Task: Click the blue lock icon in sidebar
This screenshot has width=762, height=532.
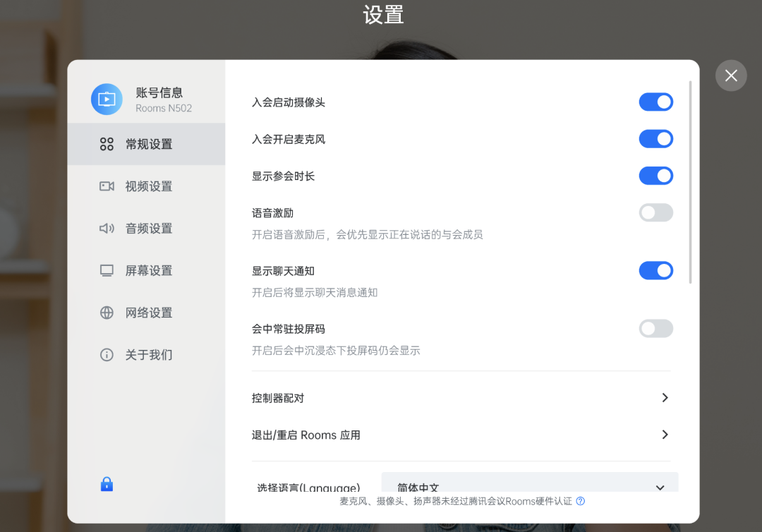Action: (107, 484)
